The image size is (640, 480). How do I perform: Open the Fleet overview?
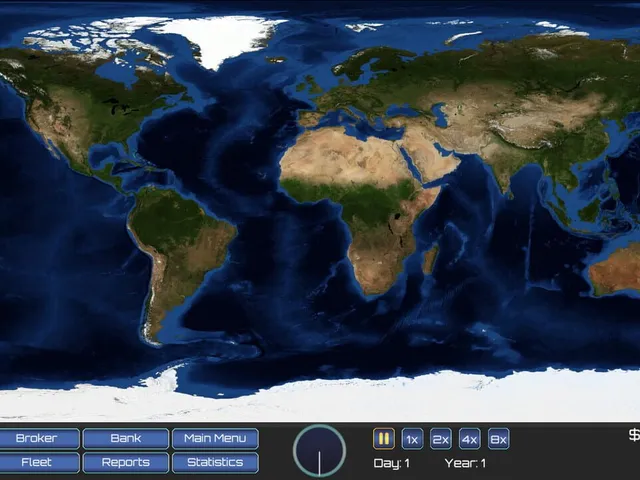click(39, 462)
